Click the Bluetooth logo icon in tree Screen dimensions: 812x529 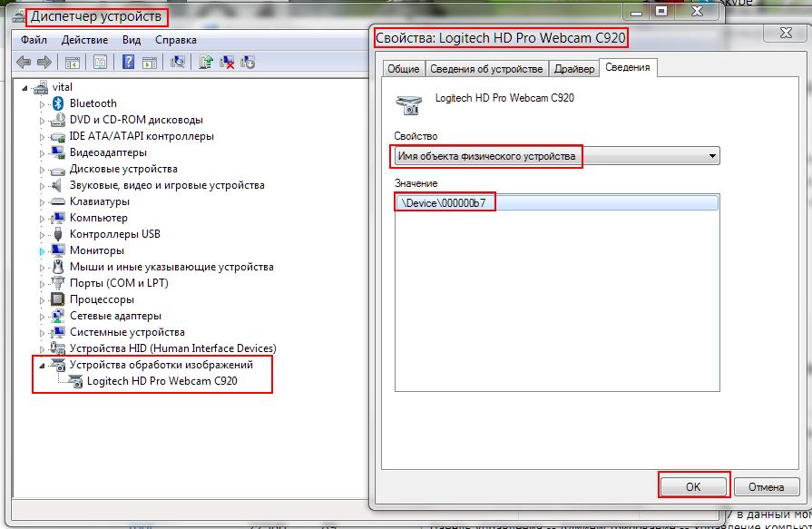coord(58,103)
